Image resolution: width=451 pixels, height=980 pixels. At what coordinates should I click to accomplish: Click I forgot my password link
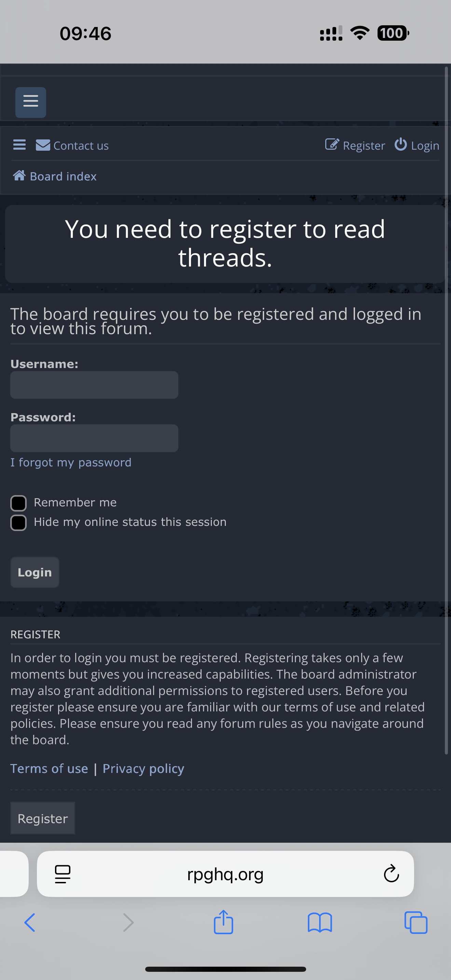[x=71, y=462]
